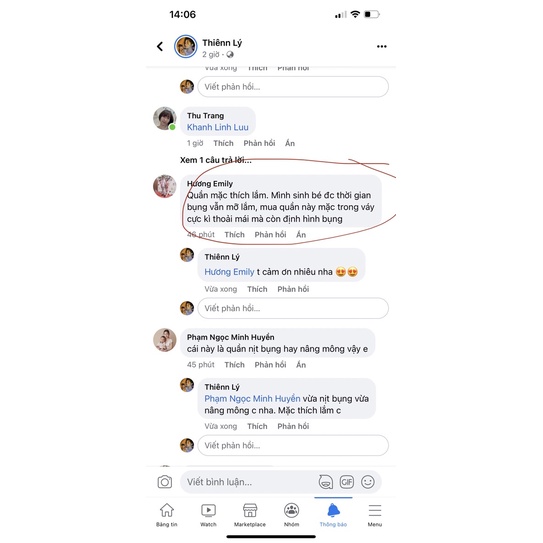Like Hương Emily's comment with Thích

234,234
